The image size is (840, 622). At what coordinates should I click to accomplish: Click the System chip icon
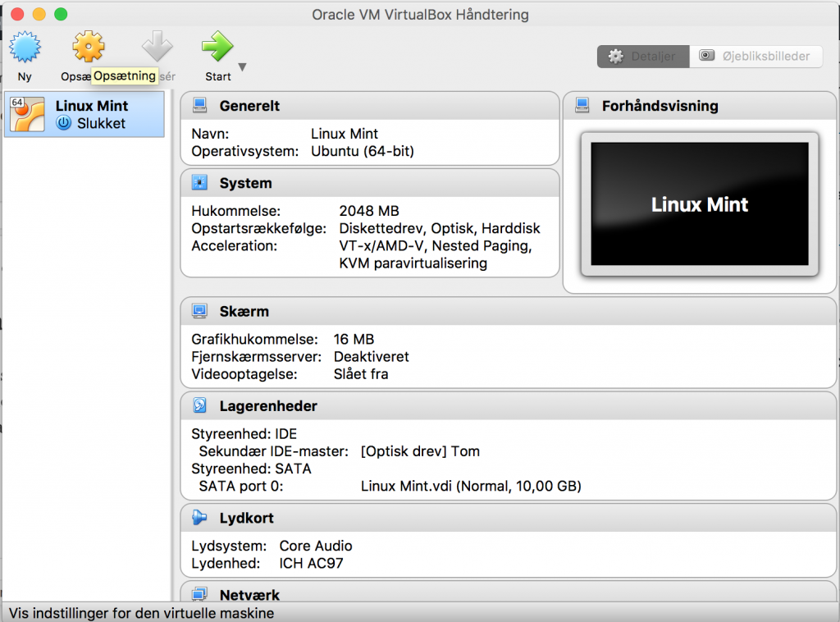[200, 183]
